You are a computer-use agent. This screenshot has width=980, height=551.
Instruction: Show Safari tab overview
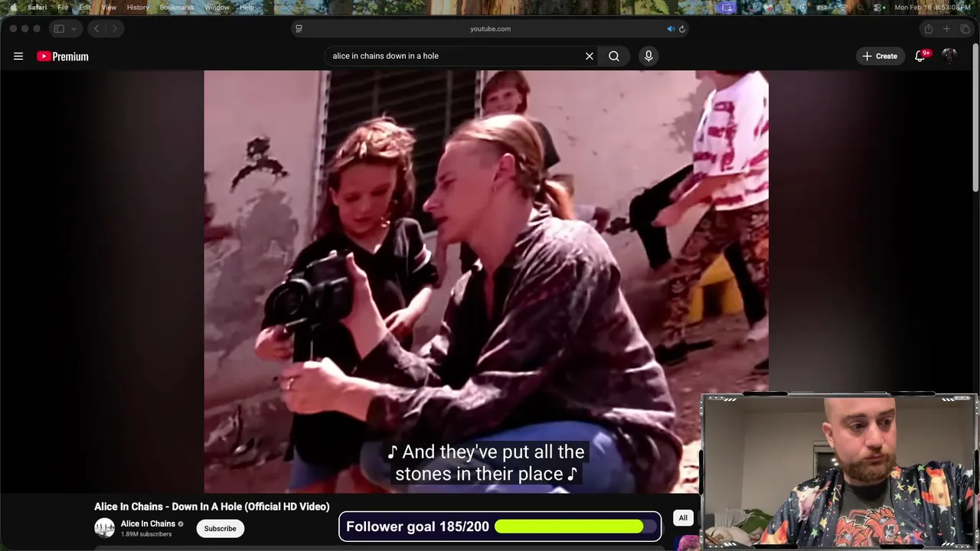click(x=965, y=28)
